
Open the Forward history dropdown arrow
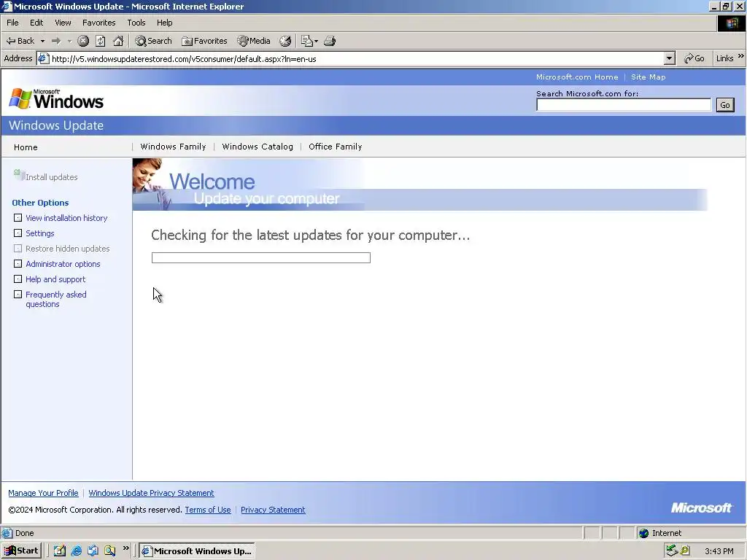(x=69, y=41)
